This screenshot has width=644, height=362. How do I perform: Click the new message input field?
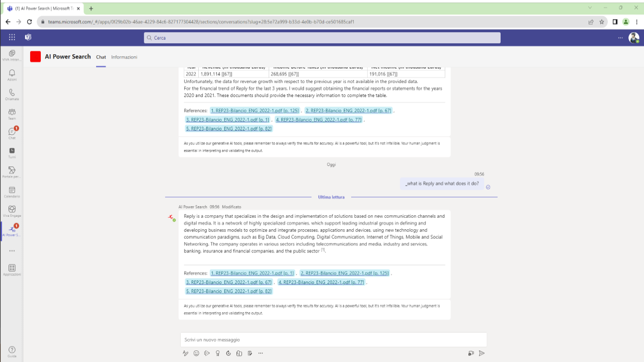(334, 340)
